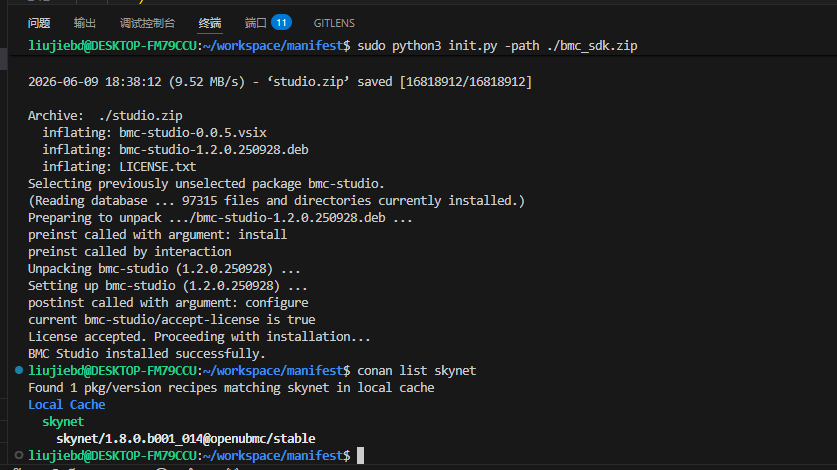Click the green skynet package name
The image size is (837, 470).
(63, 421)
